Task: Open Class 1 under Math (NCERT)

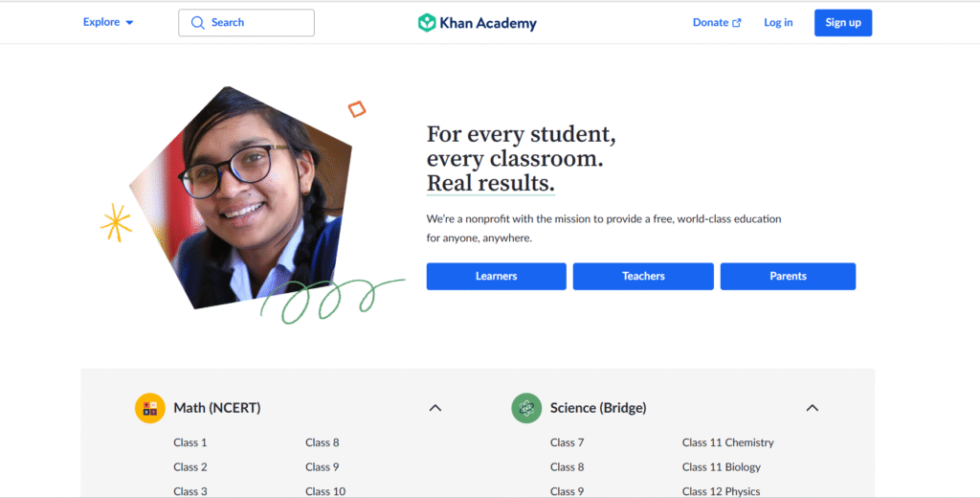Action: [190, 442]
